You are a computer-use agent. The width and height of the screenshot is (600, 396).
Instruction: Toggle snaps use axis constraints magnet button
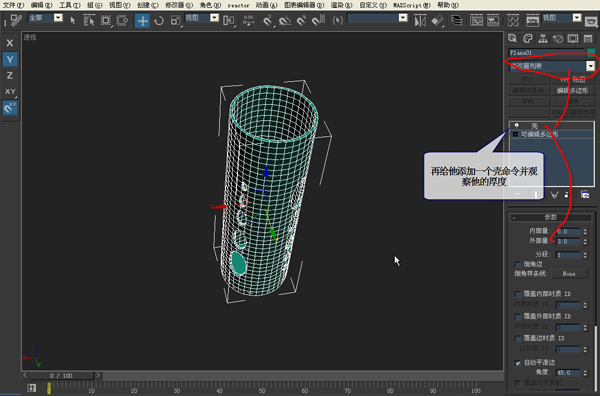pos(10,108)
